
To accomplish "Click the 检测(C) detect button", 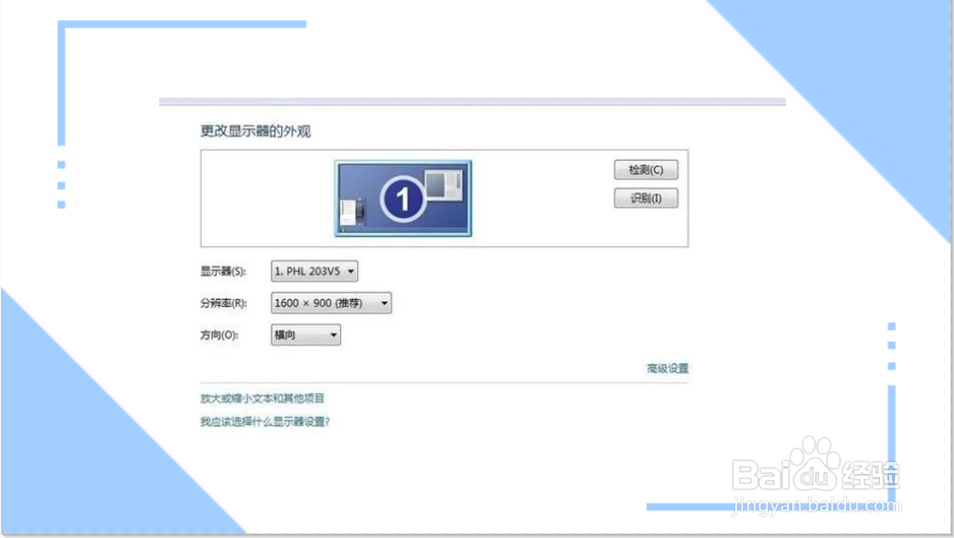I will point(646,170).
